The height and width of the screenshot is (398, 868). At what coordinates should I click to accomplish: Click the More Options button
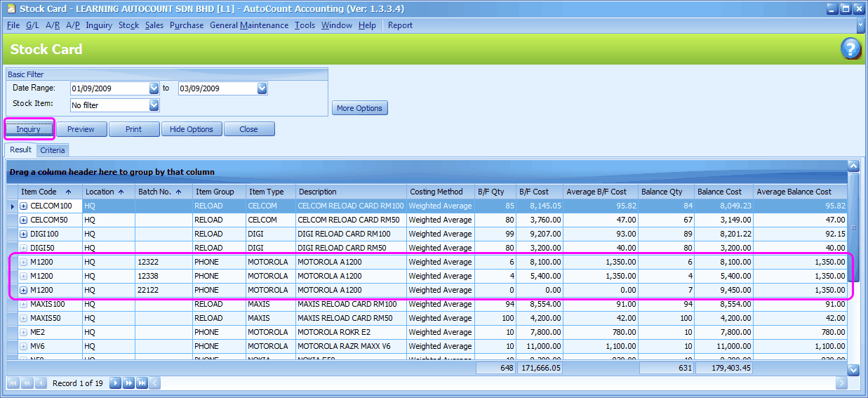coord(359,108)
